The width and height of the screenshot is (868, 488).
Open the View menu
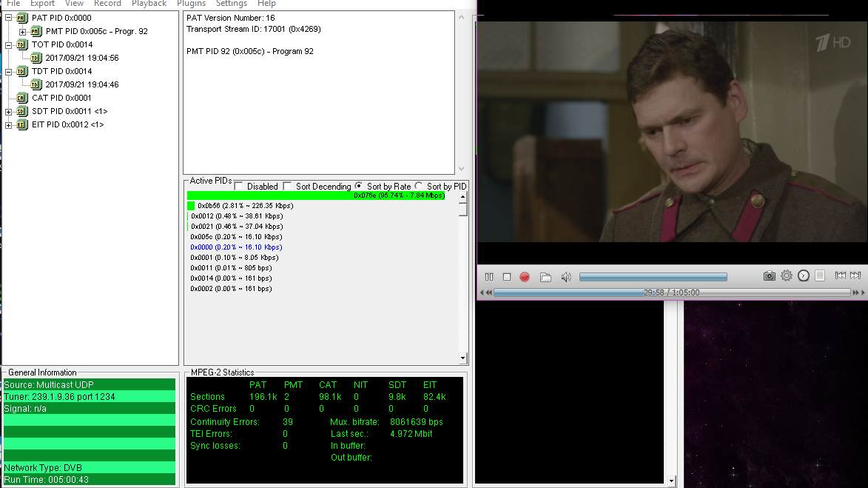click(x=74, y=3)
